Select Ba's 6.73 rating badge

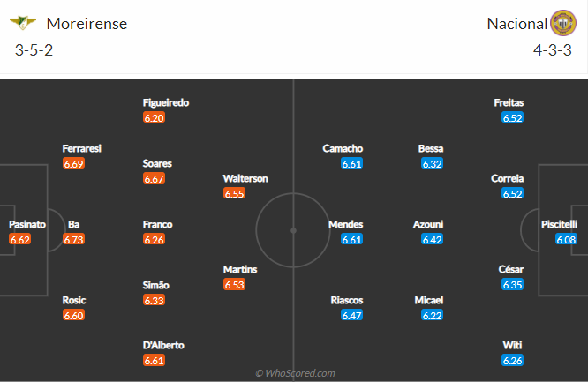point(73,239)
